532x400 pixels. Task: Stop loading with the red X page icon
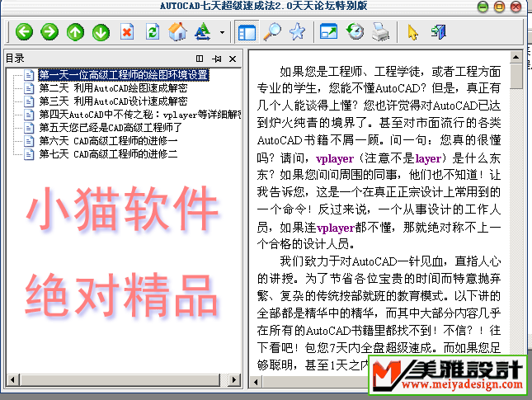tap(127, 32)
